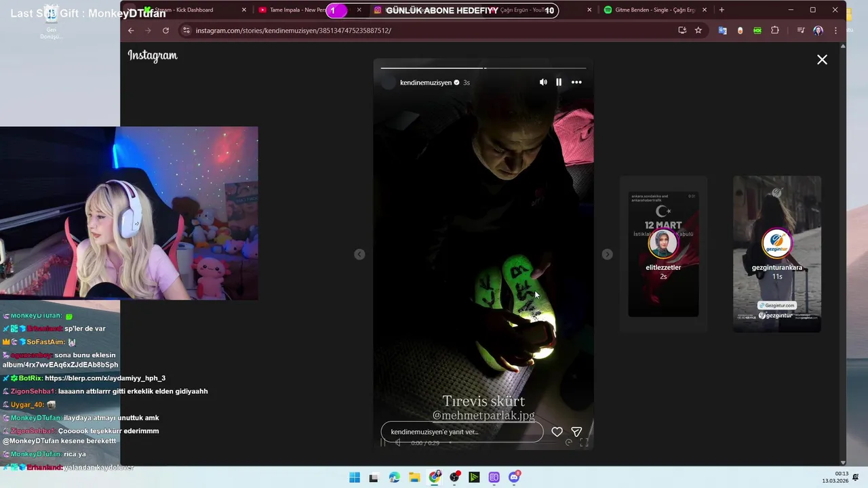Like the story with the heart icon

[557, 432]
